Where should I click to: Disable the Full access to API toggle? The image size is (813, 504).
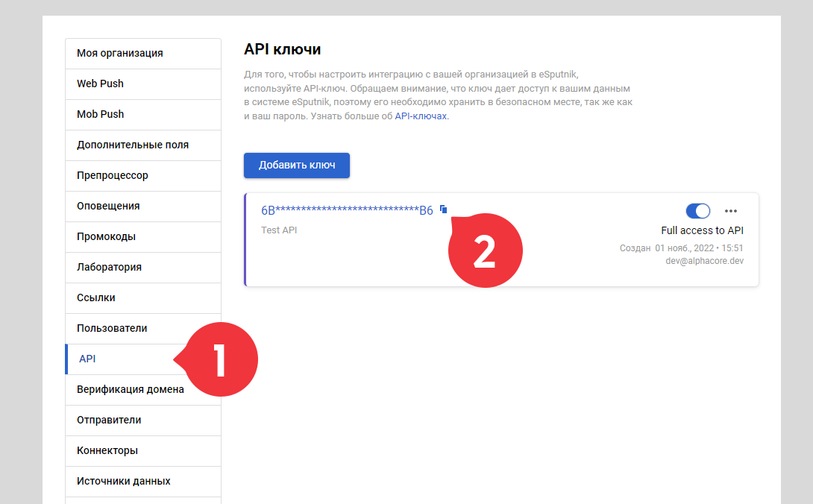(698, 211)
